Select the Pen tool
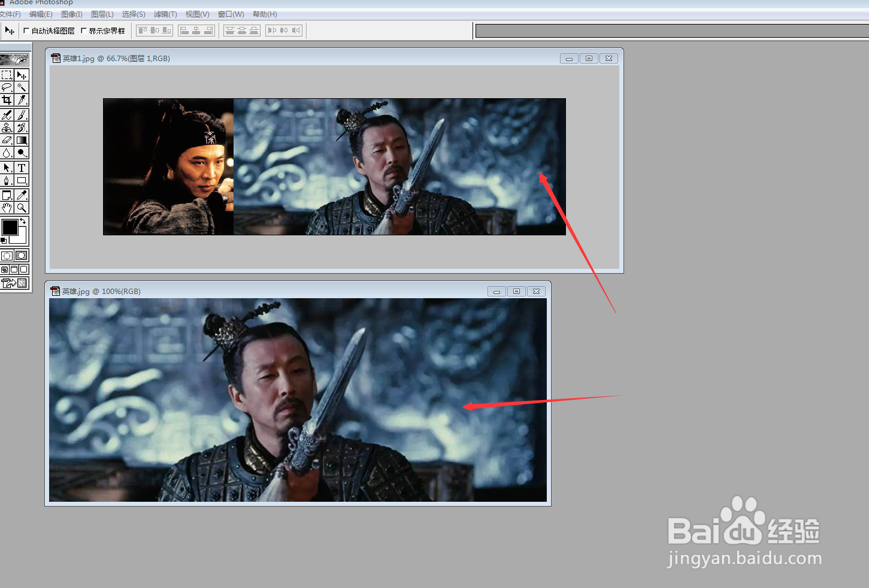869x588 pixels. (7, 180)
